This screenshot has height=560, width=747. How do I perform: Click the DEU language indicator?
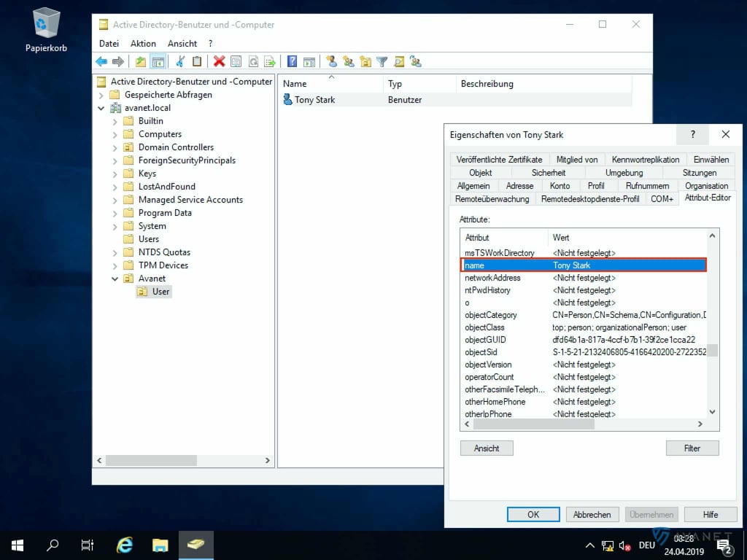pos(646,545)
